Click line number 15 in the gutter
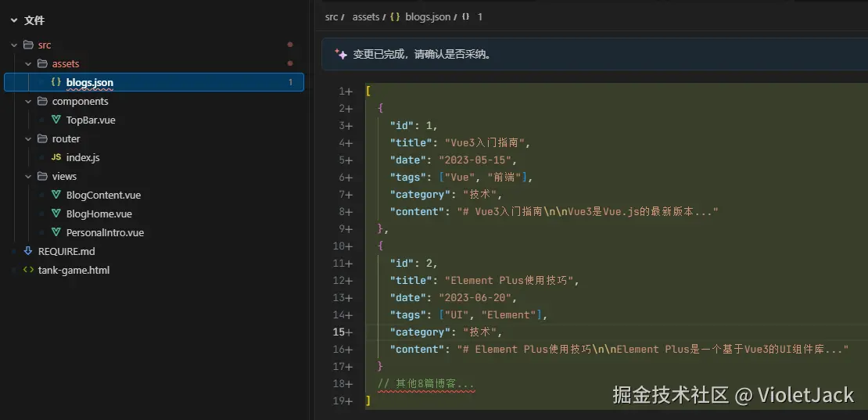The image size is (868, 420). 341,332
